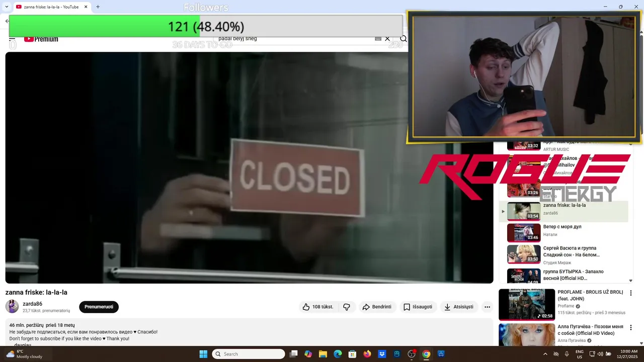Viewport: 644px width, 362px height.
Task: Select the 'zanna friske: la-la-la - YouTube' tab
Action: [x=51, y=7]
